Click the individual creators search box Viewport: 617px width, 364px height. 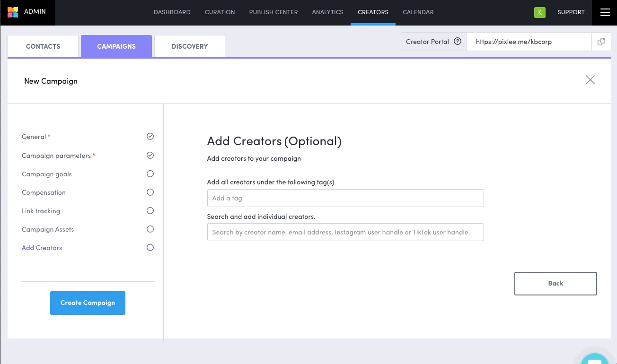tap(345, 232)
